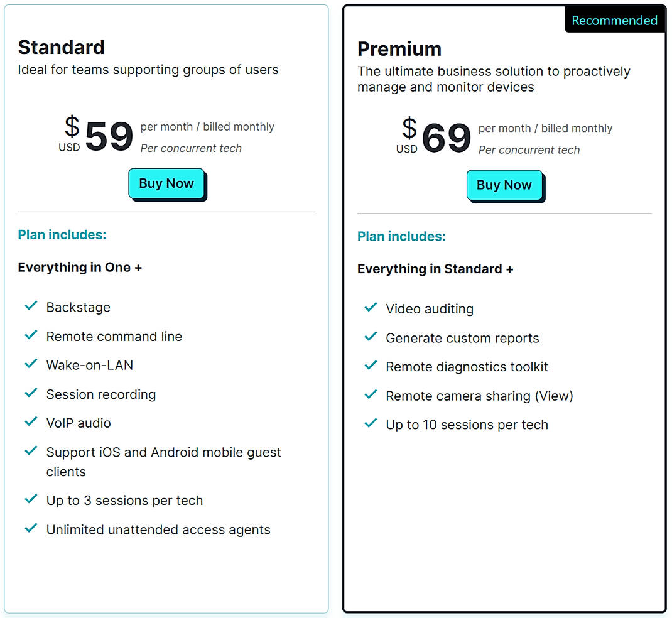This screenshot has height=618, width=672.
Task: Click the Standard plan heading
Action: (61, 47)
